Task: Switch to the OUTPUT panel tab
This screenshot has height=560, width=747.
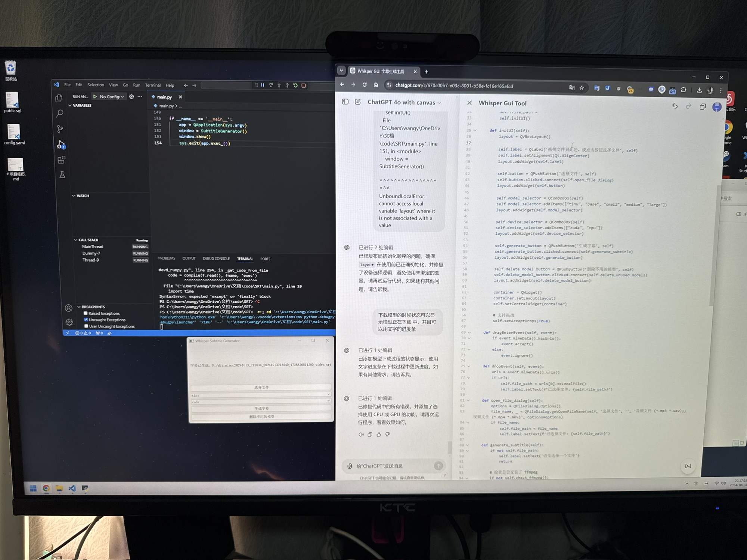Action: click(x=189, y=258)
